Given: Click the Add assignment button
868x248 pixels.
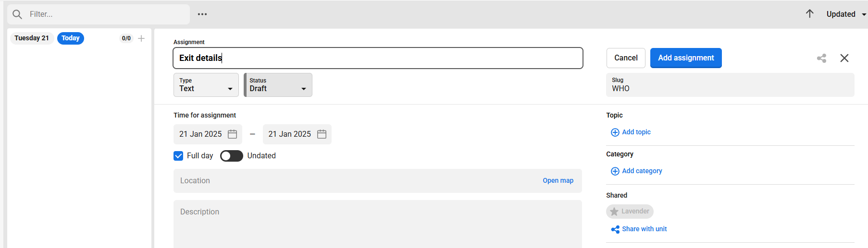Looking at the screenshot, I should click(686, 58).
